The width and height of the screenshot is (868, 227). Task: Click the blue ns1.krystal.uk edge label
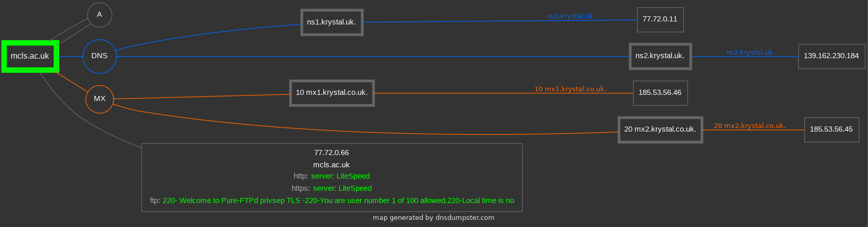coord(570,16)
